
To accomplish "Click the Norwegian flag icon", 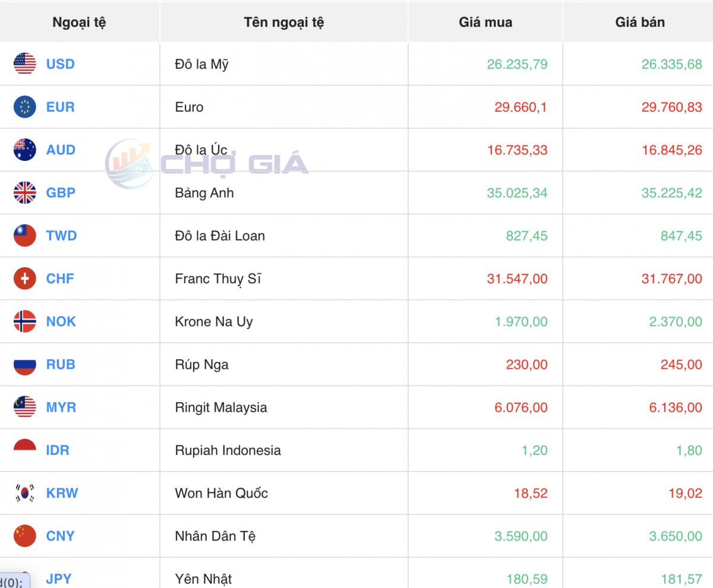I will [x=25, y=321].
